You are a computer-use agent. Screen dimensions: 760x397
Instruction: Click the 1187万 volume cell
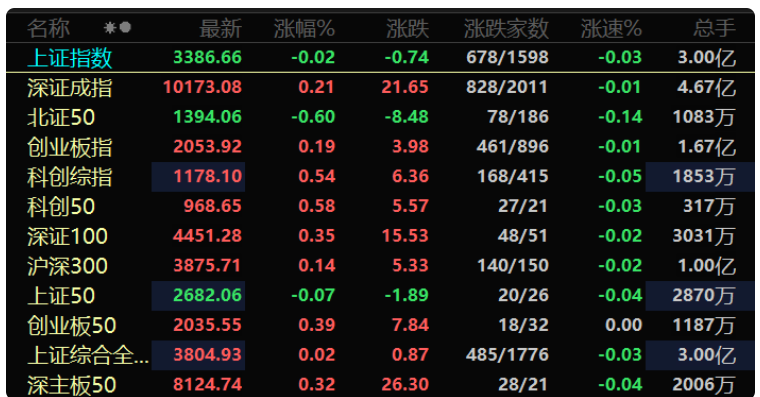704,325
